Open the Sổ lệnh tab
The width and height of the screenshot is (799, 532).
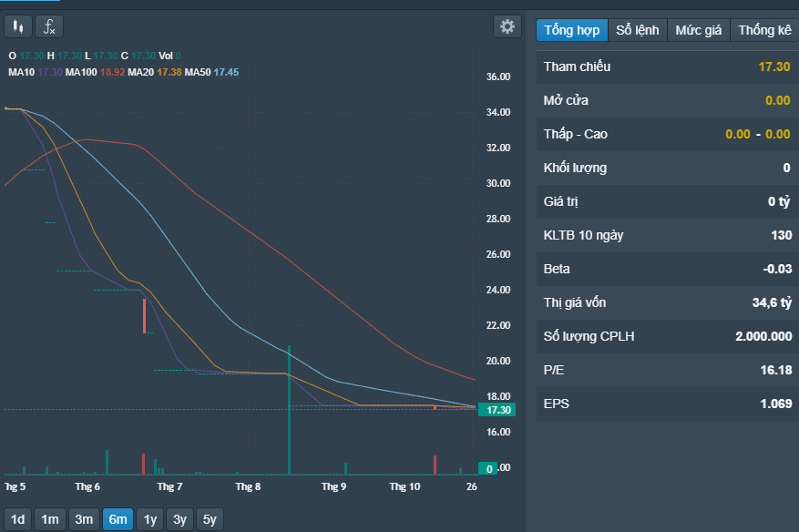(x=637, y=30)
